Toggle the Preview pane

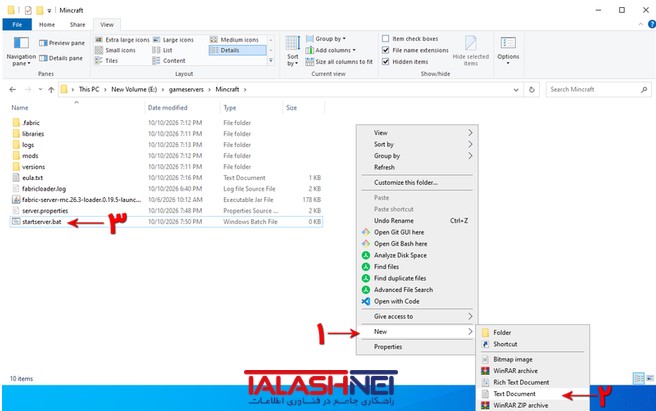coord(62,43)
